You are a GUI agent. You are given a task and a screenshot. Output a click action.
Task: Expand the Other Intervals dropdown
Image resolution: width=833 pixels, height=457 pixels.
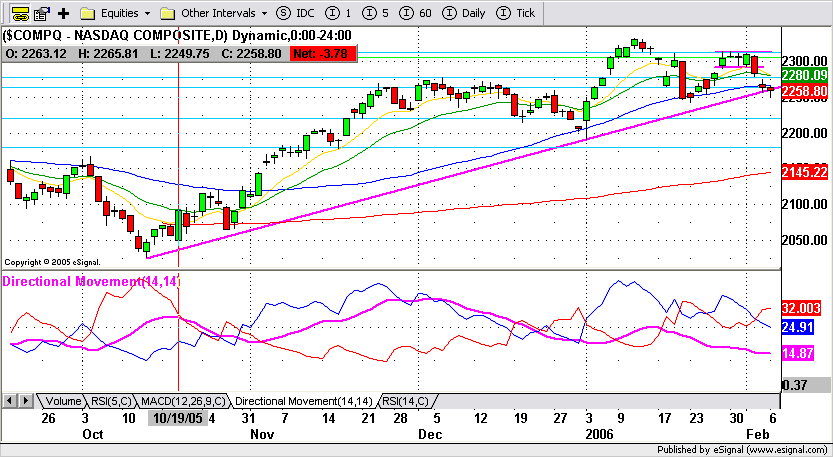pyautogui.click(x=265, y=13)
